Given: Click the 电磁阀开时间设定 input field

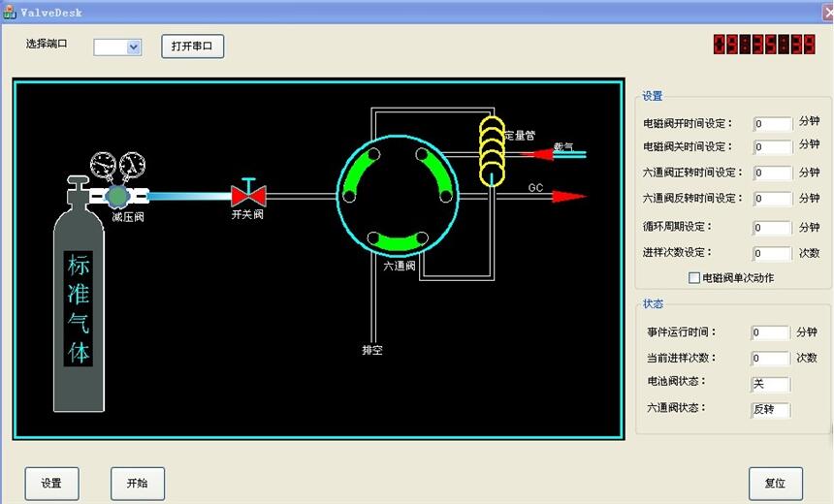Looking at the screenshot, I should (772, 123).
